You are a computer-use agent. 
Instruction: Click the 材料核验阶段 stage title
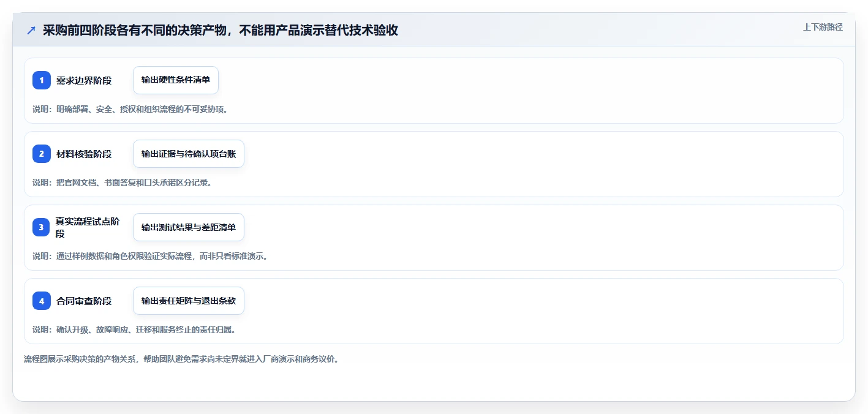tap(84, 154)
